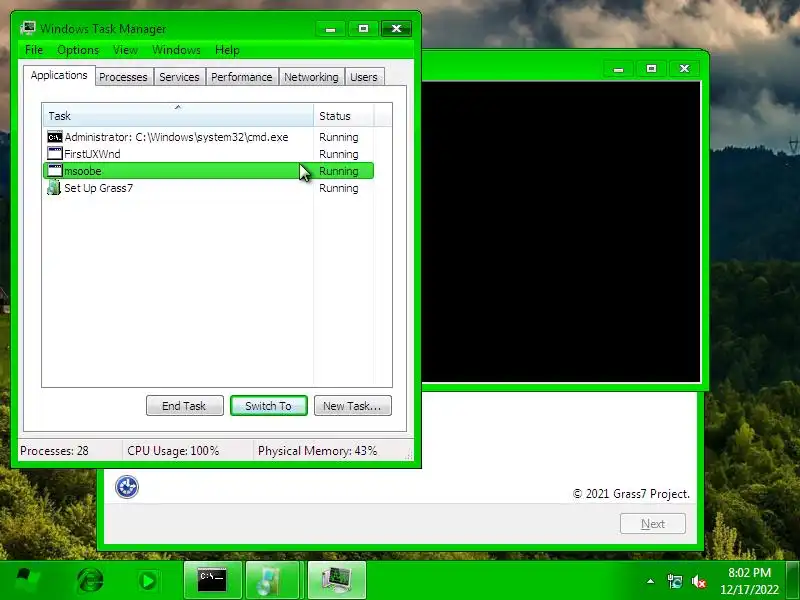The height and width of the screenshot is (600, 800).
Task: Select the Set Up Grass7 task row
Action: coord(208,188)
